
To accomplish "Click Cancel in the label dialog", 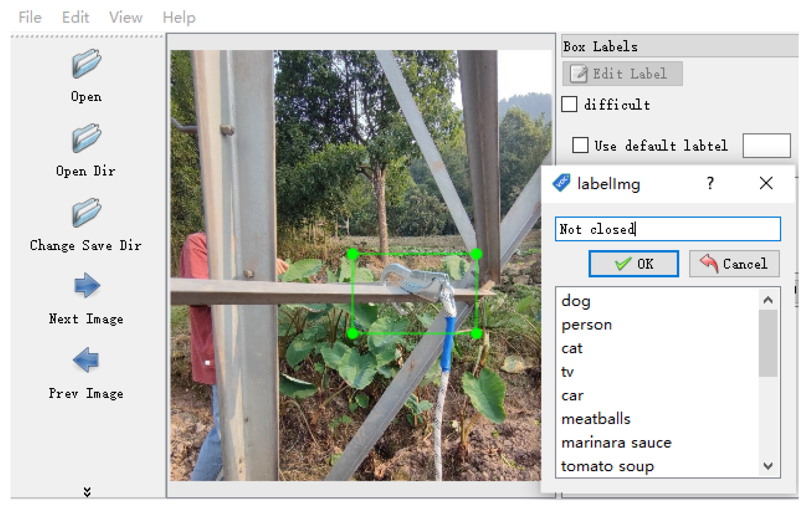I will pos(734,264).
